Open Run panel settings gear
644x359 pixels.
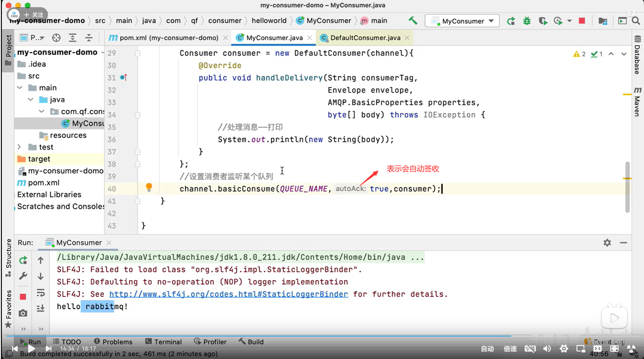607,243
